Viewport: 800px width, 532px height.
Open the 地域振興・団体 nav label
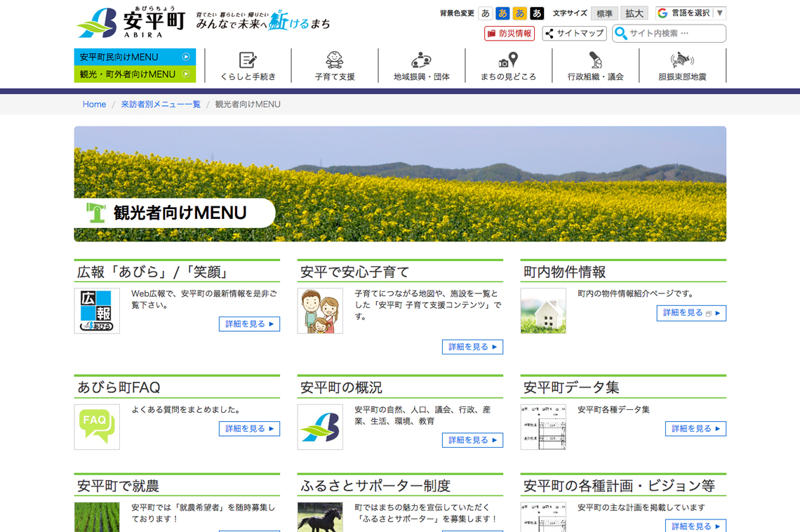(422, 77)
